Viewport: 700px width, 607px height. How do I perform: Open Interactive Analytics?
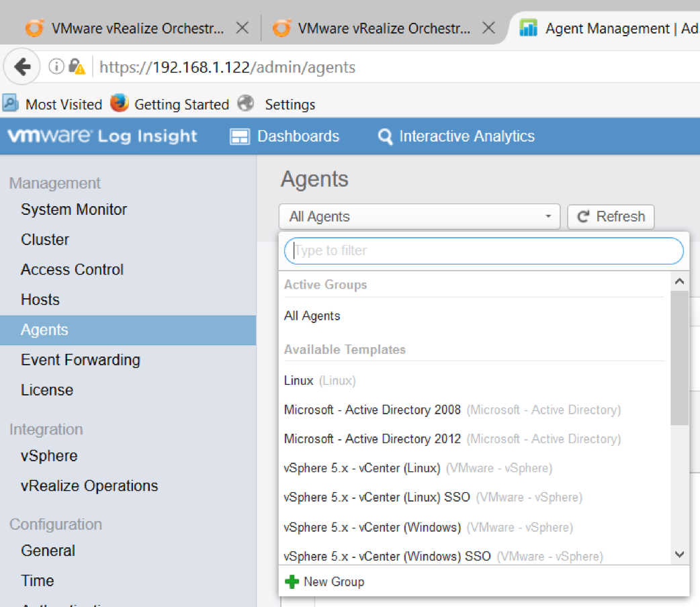[x=456, y=136]
